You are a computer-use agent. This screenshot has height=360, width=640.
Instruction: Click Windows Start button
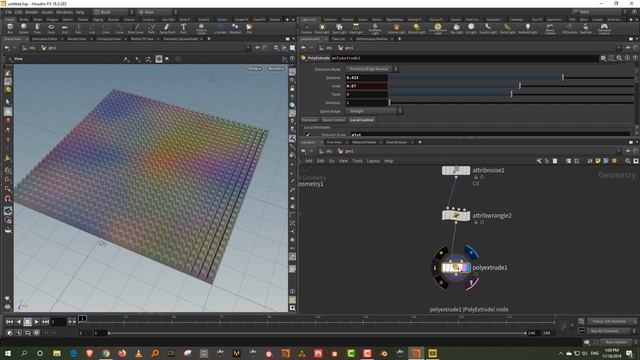8,353
